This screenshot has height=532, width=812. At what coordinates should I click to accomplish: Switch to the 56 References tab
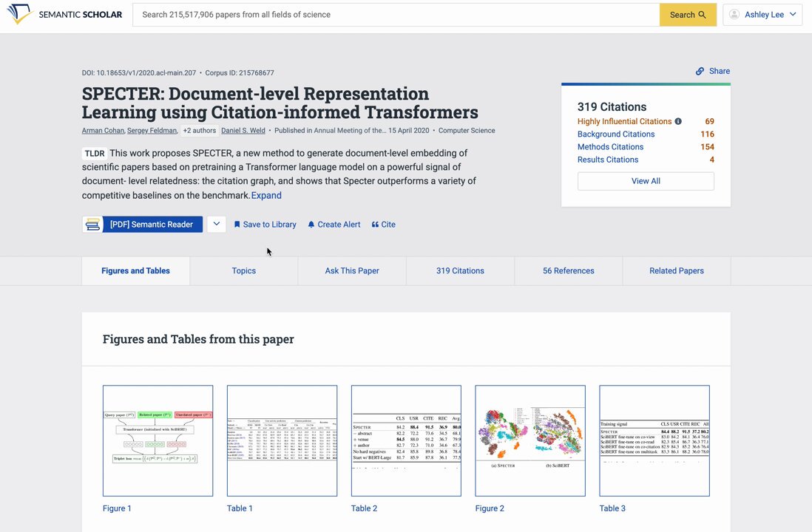point(569,270)
